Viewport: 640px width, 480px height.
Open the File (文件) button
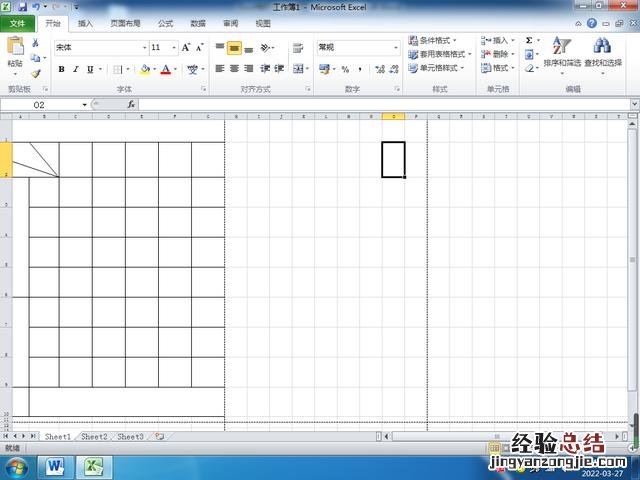(x=18, y=23)
